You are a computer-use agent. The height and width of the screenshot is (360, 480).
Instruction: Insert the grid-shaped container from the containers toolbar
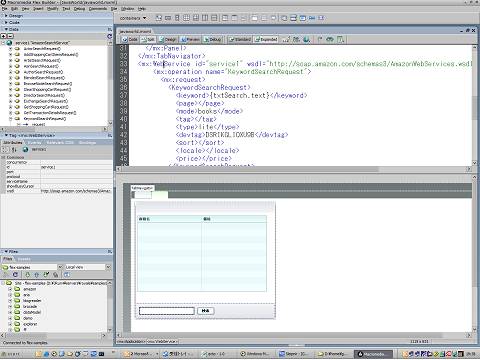[x=186, y=18]
